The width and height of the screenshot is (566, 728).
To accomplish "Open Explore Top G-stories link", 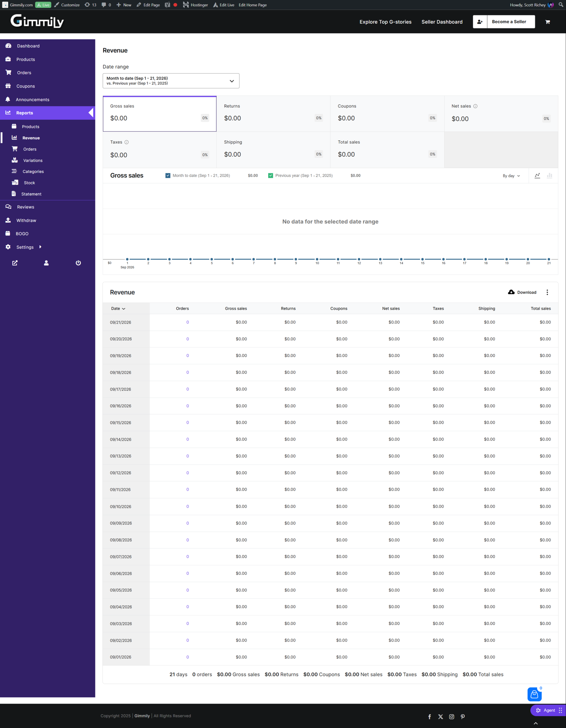I will pos(385,22).
